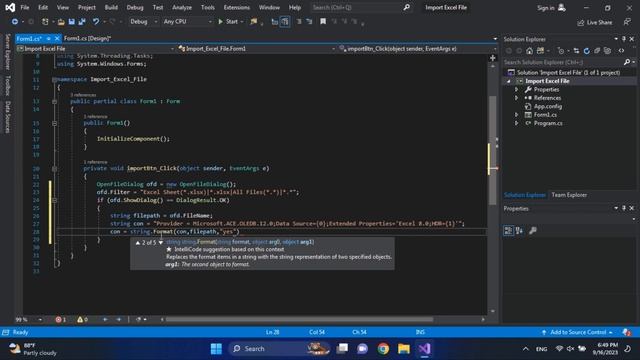
Task: Click the Save file toolbar icon
Action: pos(71,22)
